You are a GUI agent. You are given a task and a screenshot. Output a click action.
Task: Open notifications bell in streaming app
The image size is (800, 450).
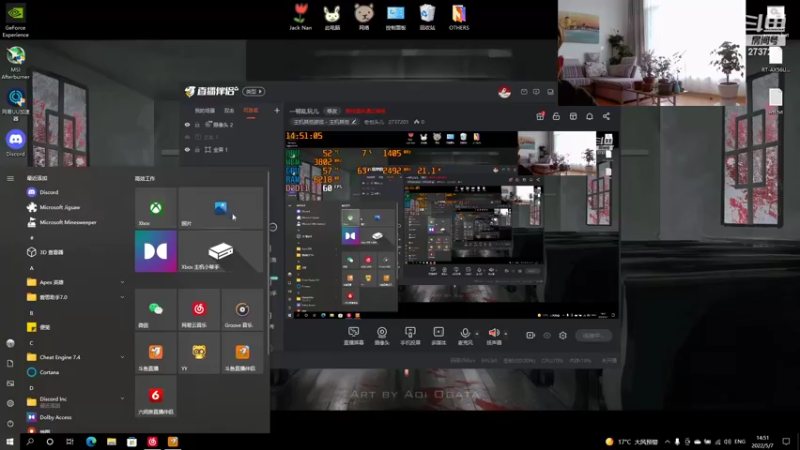tap(589, 116)
